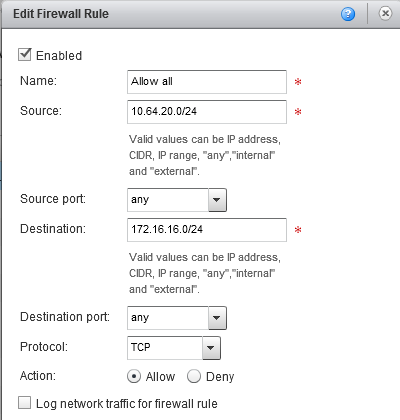Screen dimensions: 400x420
Task: Enable Log network traffic for firewall rule checkbox
Action: point(25,403)
